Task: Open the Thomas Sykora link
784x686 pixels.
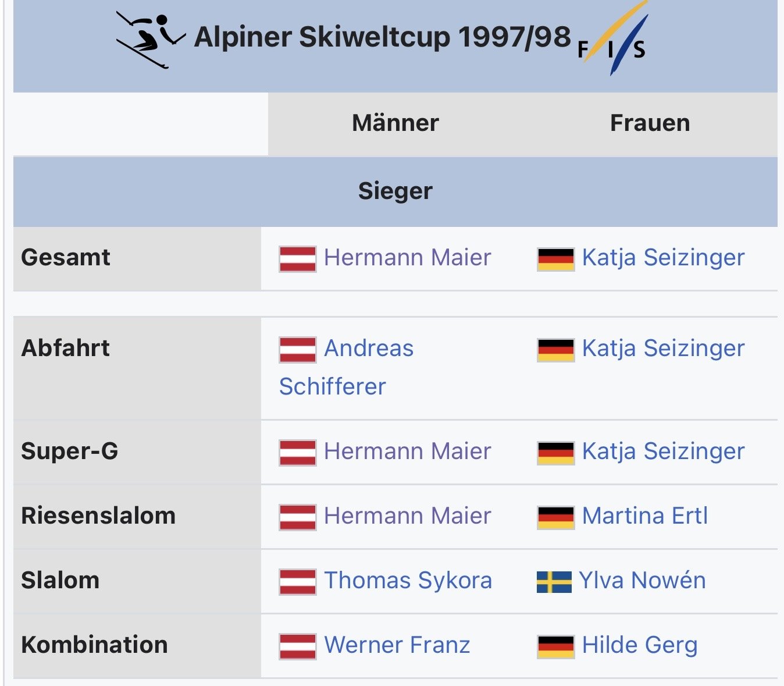Action: [408, 580]
